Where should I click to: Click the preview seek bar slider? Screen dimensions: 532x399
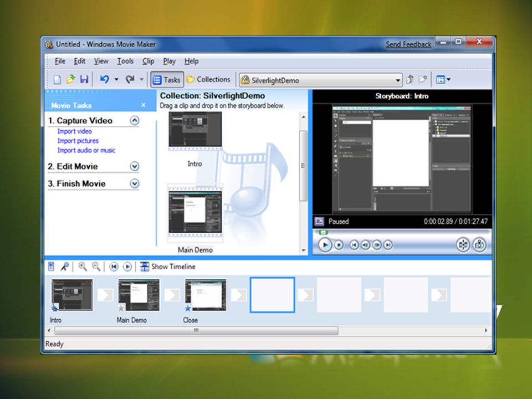(324, 232)
